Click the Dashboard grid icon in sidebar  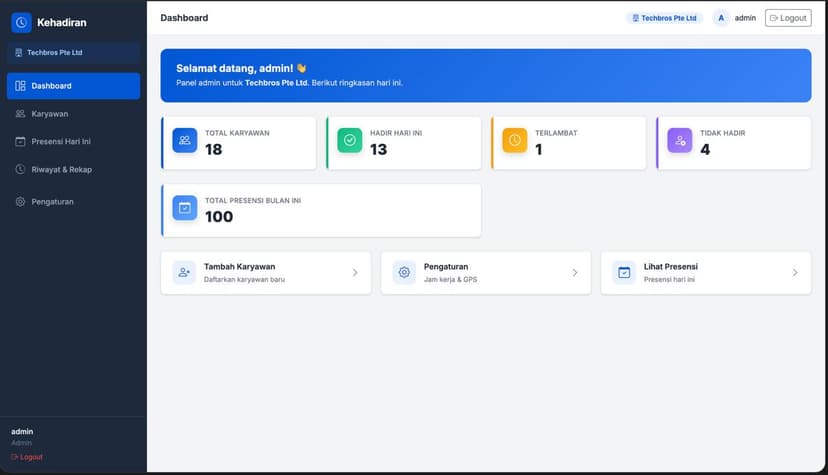pyautogui.click(x=20, y=86)
